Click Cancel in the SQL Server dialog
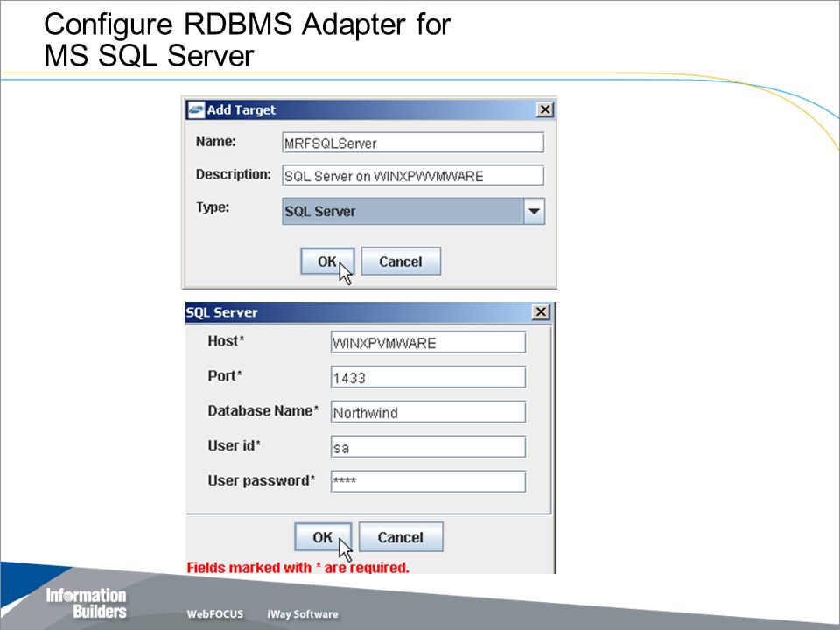This screenshot has width=840, height=630. click(x=401, y=536)
